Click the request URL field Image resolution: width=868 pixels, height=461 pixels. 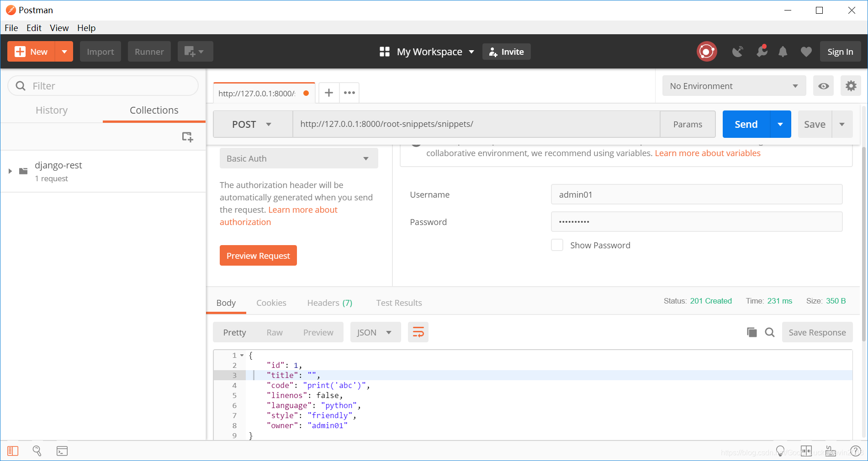tap(476, 124)
